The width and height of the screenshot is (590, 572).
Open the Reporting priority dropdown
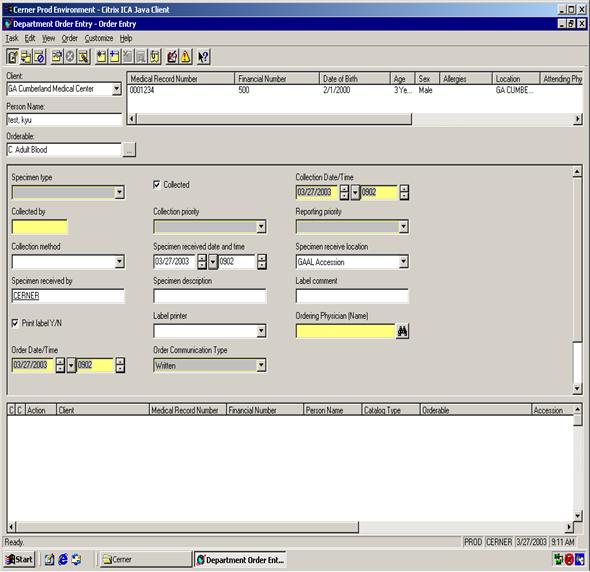pyautogui.click(x=403, y=227)
